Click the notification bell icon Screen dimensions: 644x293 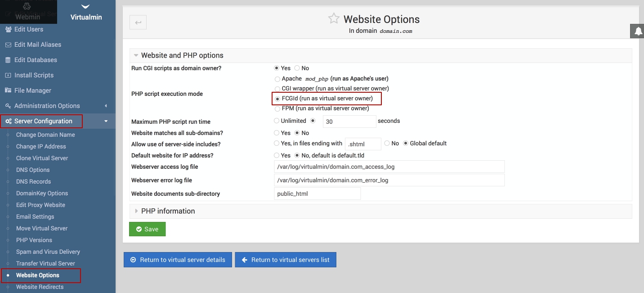click(638, 31)
